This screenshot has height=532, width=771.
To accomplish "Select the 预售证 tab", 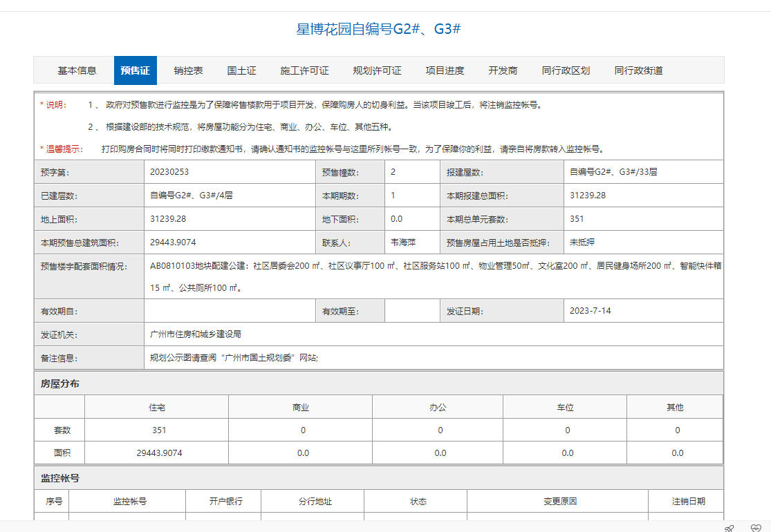I will pos(136,70).
